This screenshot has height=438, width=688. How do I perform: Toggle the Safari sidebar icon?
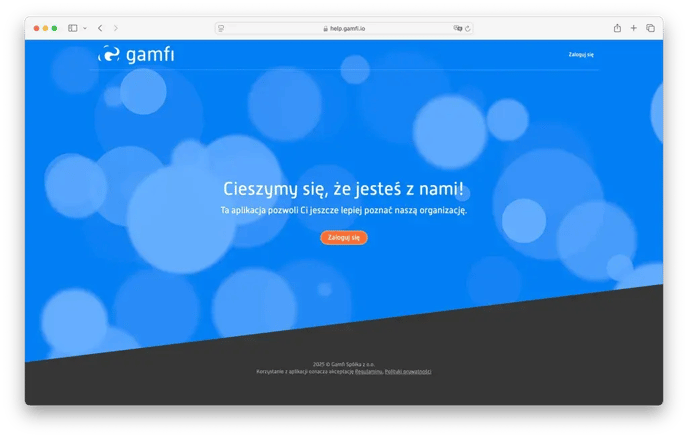[73, 28]
